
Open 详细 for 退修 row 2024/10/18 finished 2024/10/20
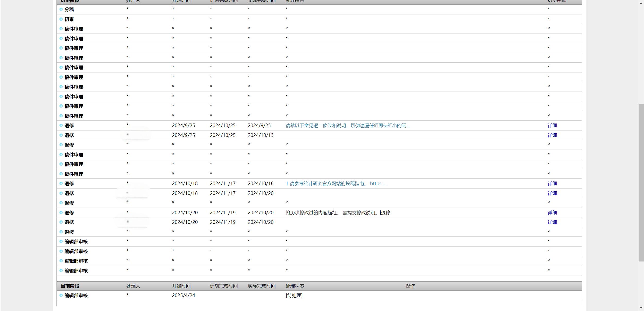[552, 193]
